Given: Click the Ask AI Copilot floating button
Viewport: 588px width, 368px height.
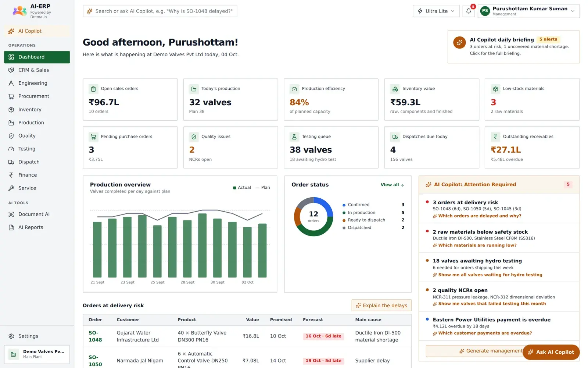Looking at the screenshot, I should click(x=551, y=352).
